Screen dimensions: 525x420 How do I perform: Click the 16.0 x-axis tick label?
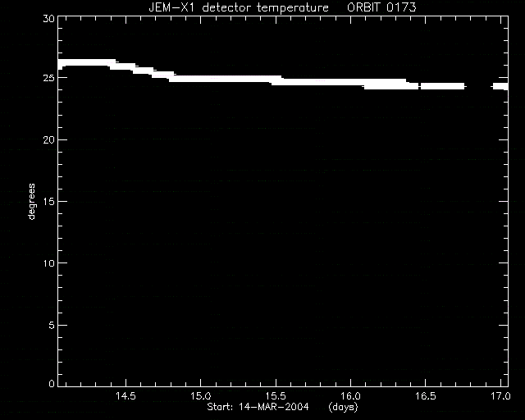pos(350,396)
